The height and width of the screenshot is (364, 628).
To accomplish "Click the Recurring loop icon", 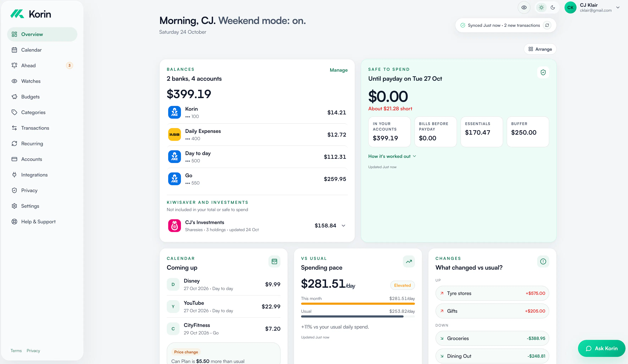I will [x=14, y=144].
